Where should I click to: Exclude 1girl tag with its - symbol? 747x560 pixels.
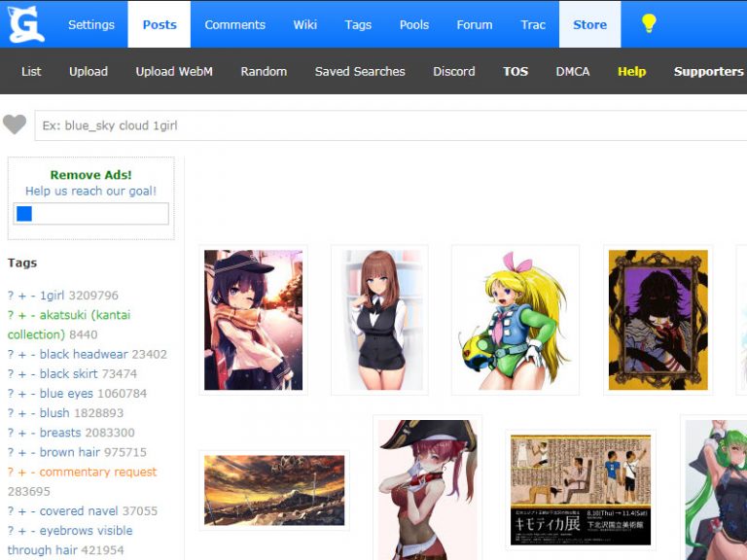point(33,296)
